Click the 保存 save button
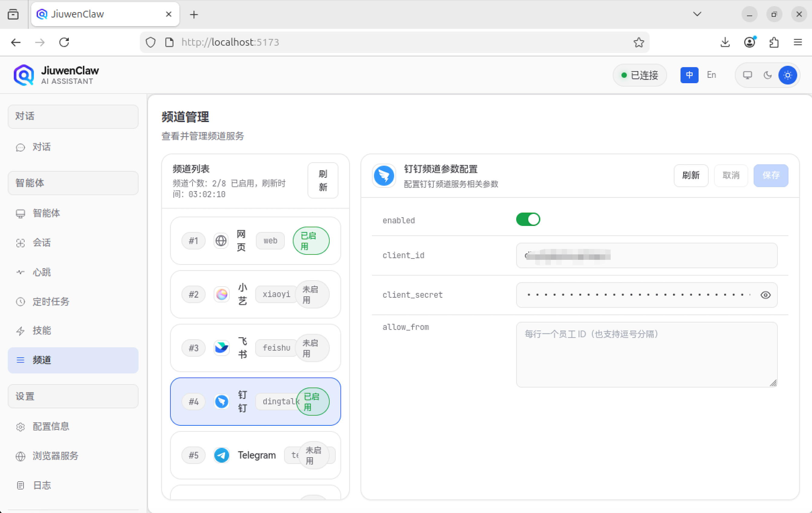The width and height of the screenshot is (812, 513). (771, 175)
